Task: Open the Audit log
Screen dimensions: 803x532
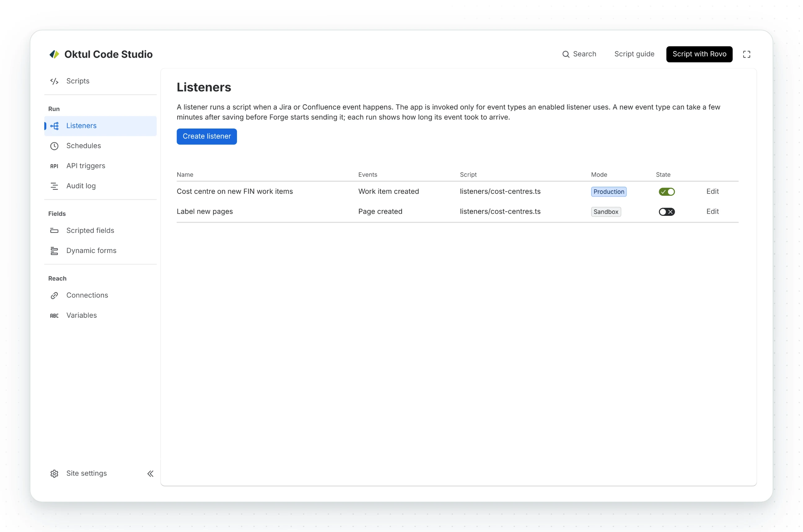Action: click(x=100, y=186)
